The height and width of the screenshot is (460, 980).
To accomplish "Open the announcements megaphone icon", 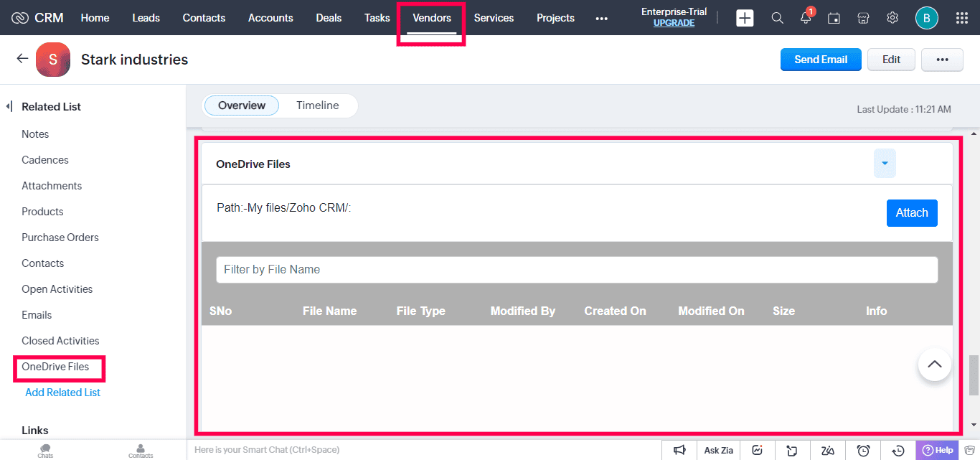I will [x=679, y=450].
